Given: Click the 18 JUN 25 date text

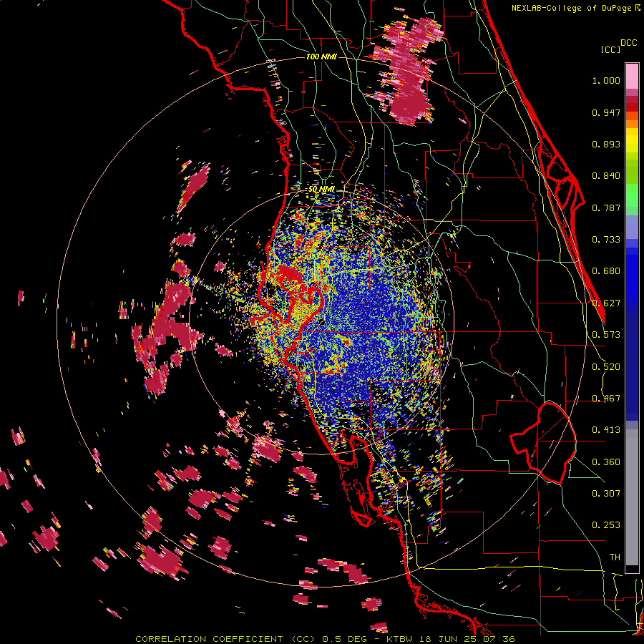Looking at the screenshot, I should coord(448,639).
